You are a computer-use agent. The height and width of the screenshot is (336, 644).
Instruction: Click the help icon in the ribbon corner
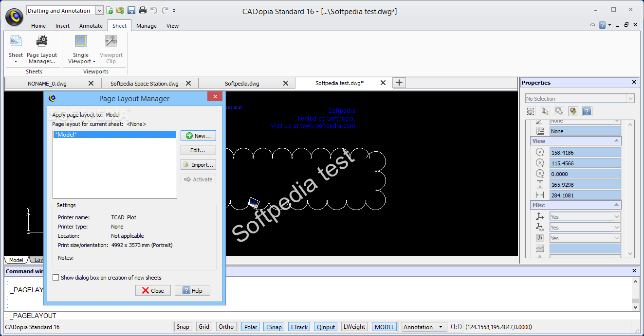pyautogui.click(x=603, y=25)
